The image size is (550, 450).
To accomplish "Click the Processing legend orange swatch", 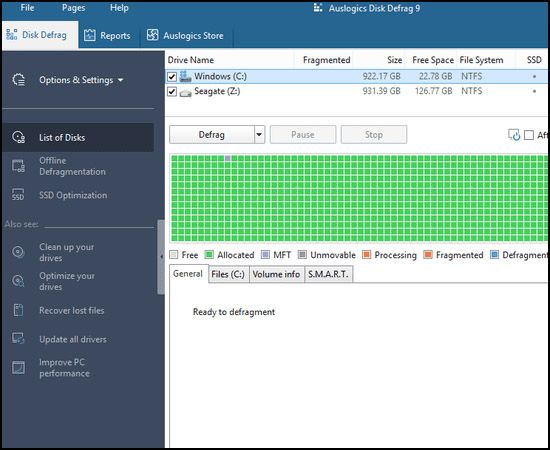I will 366,255.
